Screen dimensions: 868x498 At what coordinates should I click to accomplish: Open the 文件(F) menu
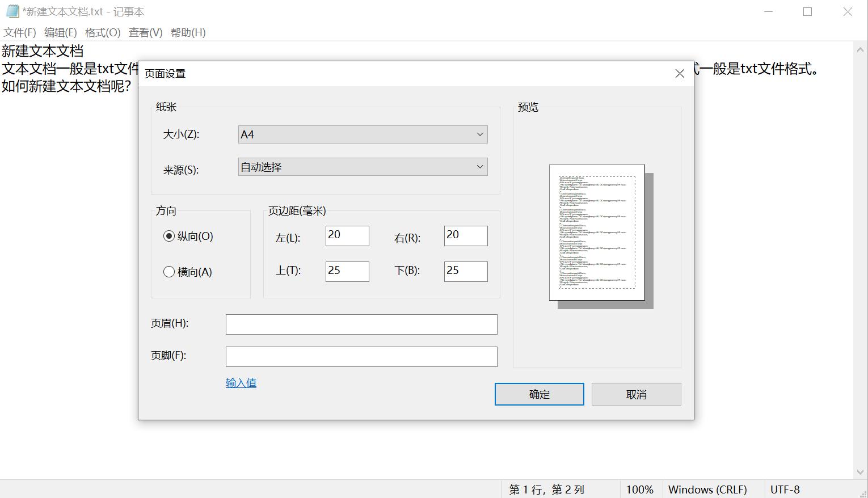[20, 33]
